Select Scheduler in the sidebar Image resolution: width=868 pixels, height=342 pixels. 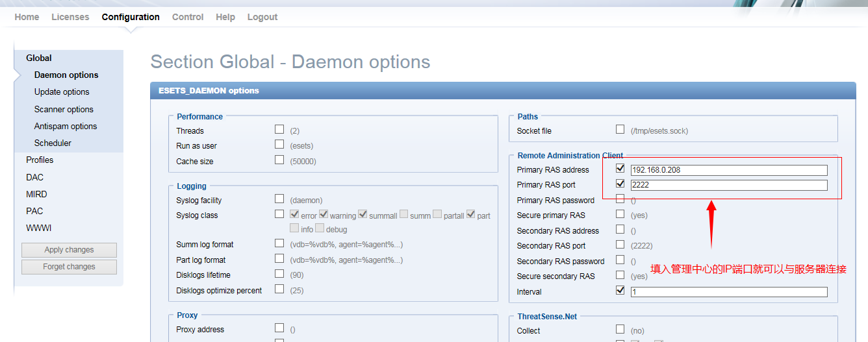point(53,143)
